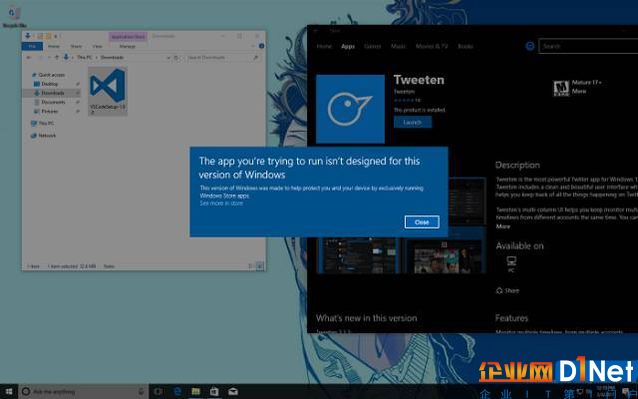The image size is (638, 399).
Task: Open Explorer help icon
Action: [x=262, y=46]
